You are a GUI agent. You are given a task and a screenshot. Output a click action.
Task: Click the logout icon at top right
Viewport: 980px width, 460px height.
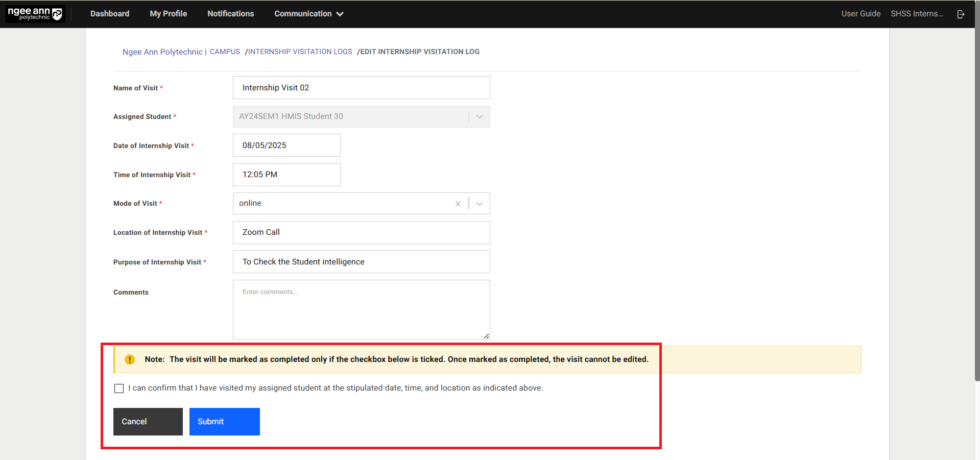click(x=961, y=14)
